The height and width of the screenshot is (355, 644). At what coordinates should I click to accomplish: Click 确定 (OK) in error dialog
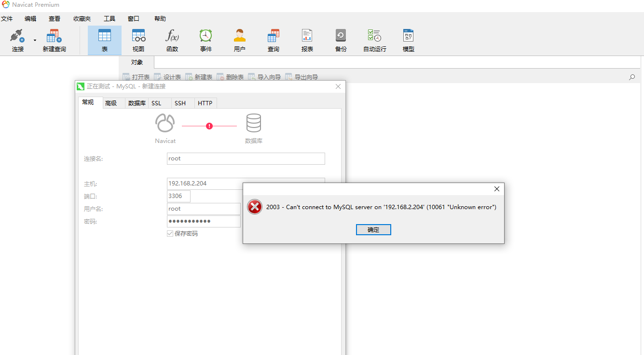[373, 230]
